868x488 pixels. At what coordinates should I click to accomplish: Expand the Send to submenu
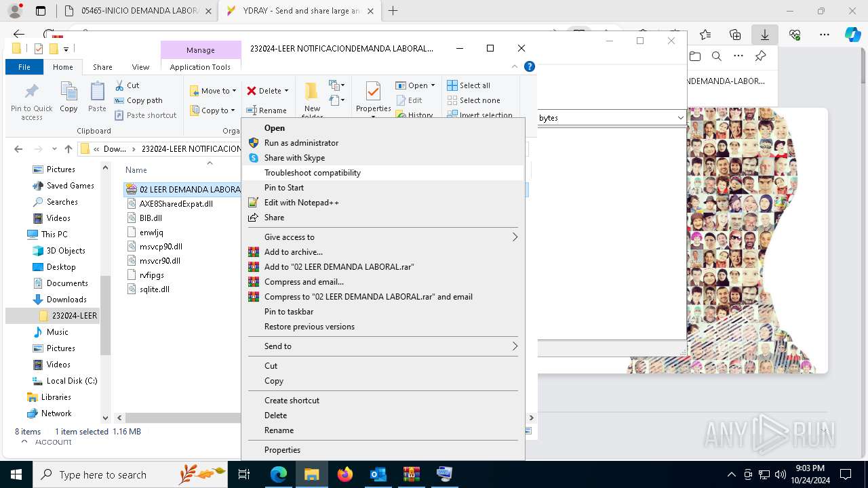point(383,346)
